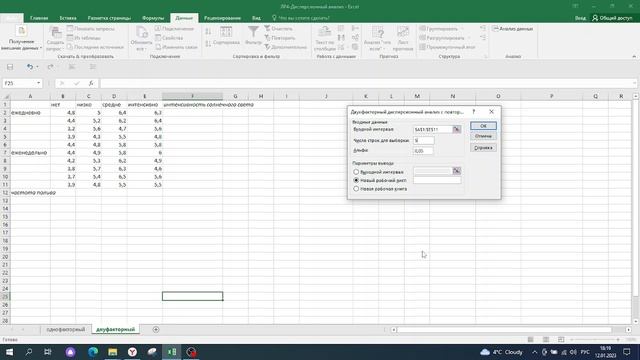Click the Save icon in quick access toolbar
Screen dimensions: 640x360
tap(10, 67)
